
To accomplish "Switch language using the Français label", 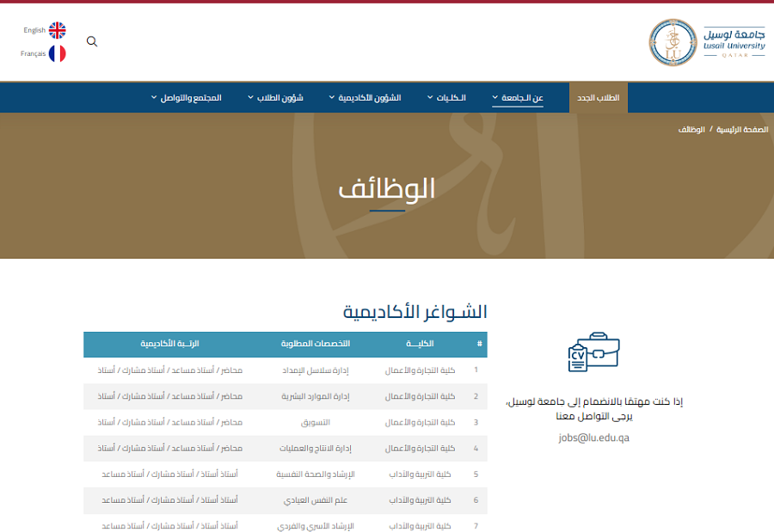I will [33, 53].
